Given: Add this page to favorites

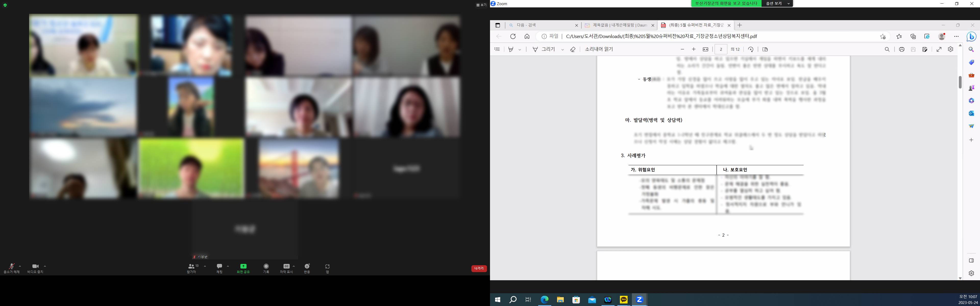Looking at the screenshot, I should pos(883,36).
